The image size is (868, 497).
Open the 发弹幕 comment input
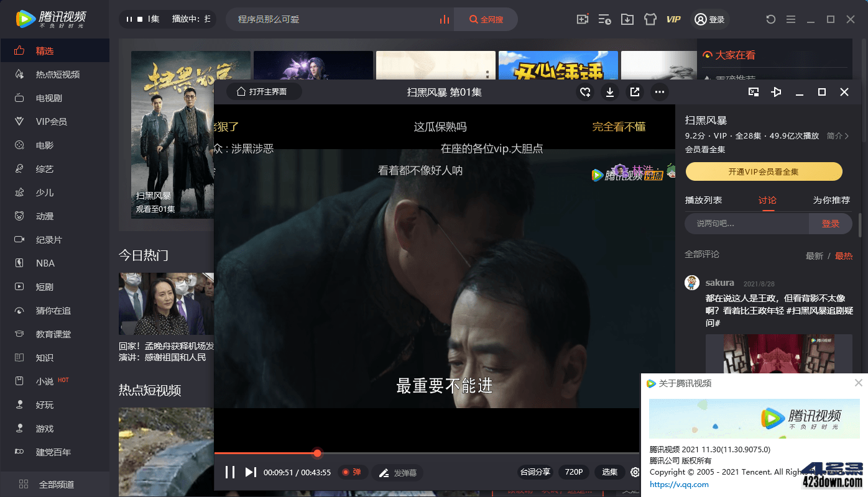click(x=398, y=473)
